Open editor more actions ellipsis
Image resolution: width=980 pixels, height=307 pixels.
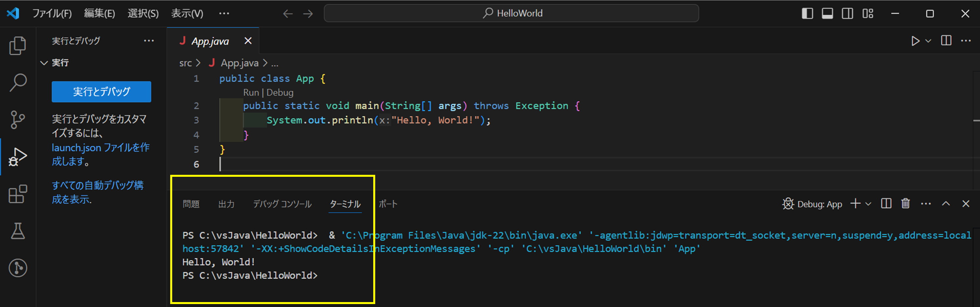[x=966, y=40]
